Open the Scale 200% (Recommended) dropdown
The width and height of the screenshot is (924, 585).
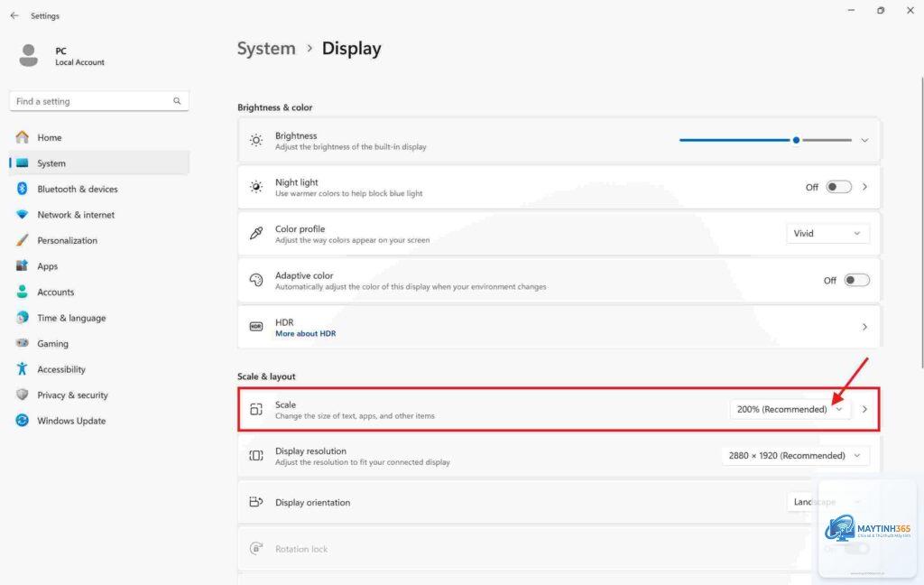[x=790, y=409]
